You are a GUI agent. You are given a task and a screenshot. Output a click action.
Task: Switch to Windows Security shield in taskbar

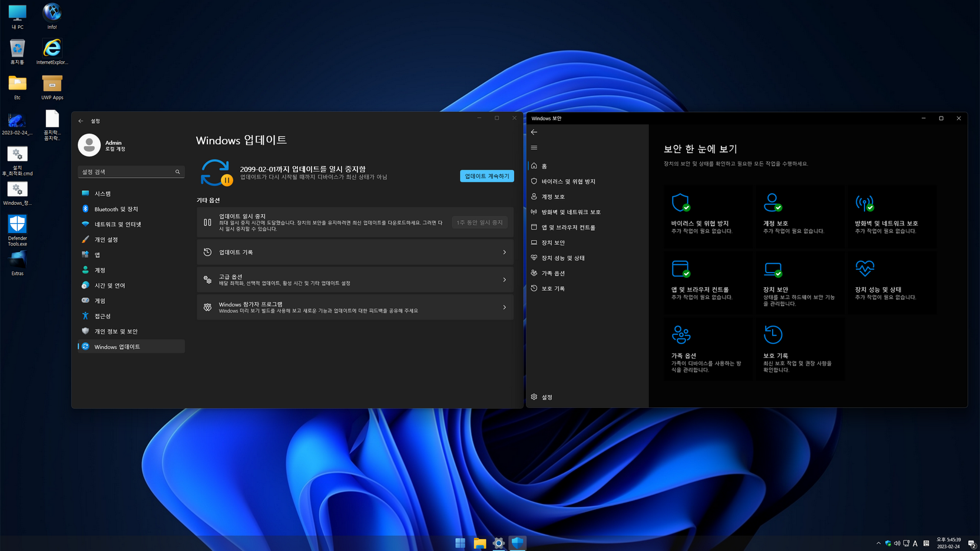pos(518,543)
